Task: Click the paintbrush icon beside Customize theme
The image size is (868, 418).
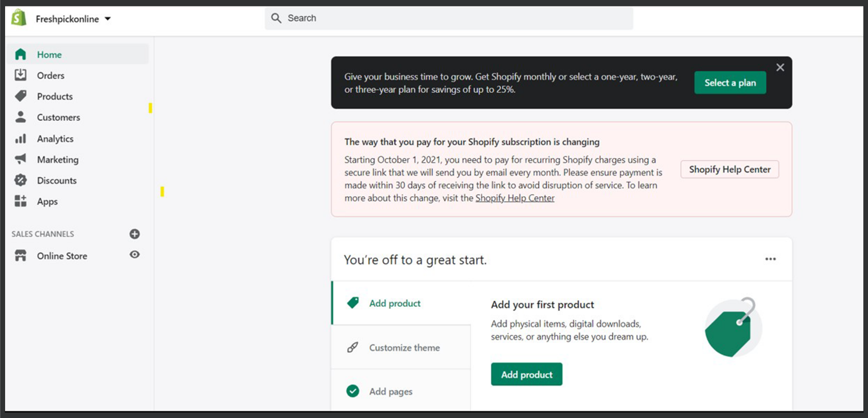Action: pyautogui.click(x=353, y=348)
